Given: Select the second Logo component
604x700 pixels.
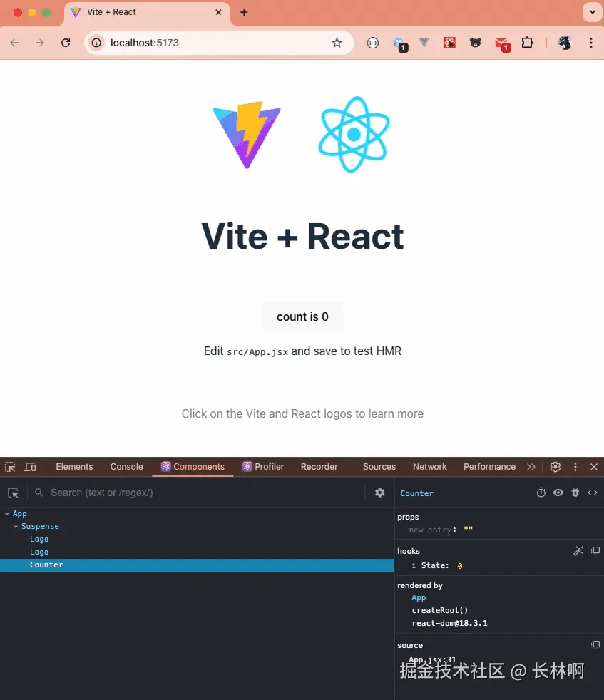Looking at the screenshot, I should click(39, 552).
